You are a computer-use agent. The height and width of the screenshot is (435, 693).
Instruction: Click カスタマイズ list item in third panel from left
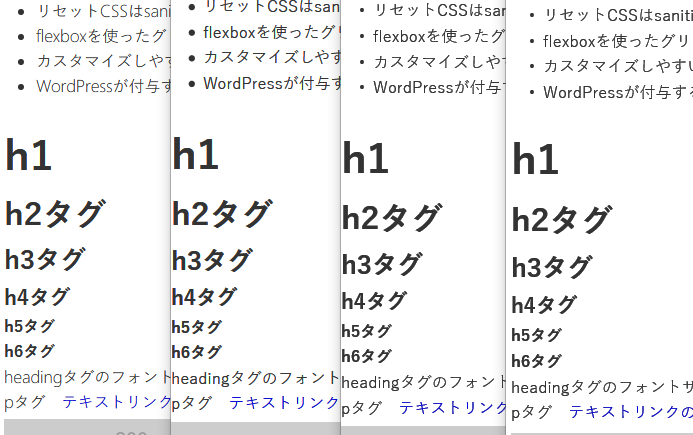440,62
